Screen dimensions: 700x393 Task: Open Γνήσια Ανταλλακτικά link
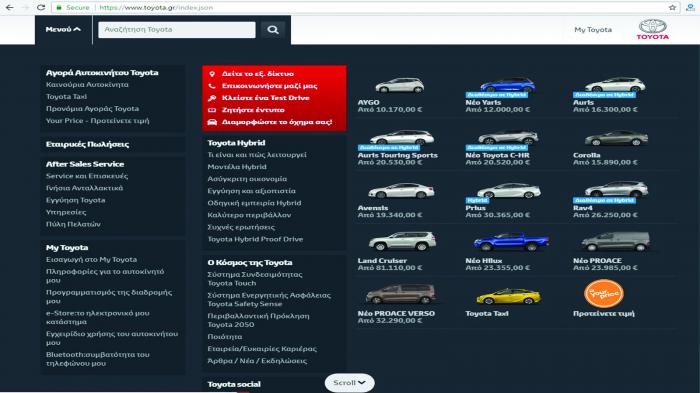click(x=84, y=188)
